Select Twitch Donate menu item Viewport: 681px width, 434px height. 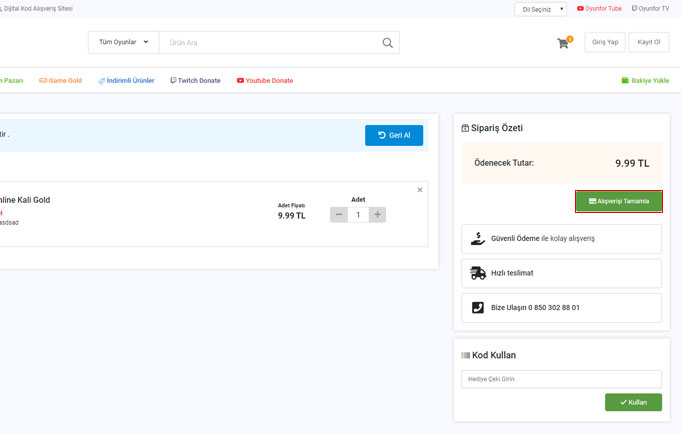click(x=195, y=80)
